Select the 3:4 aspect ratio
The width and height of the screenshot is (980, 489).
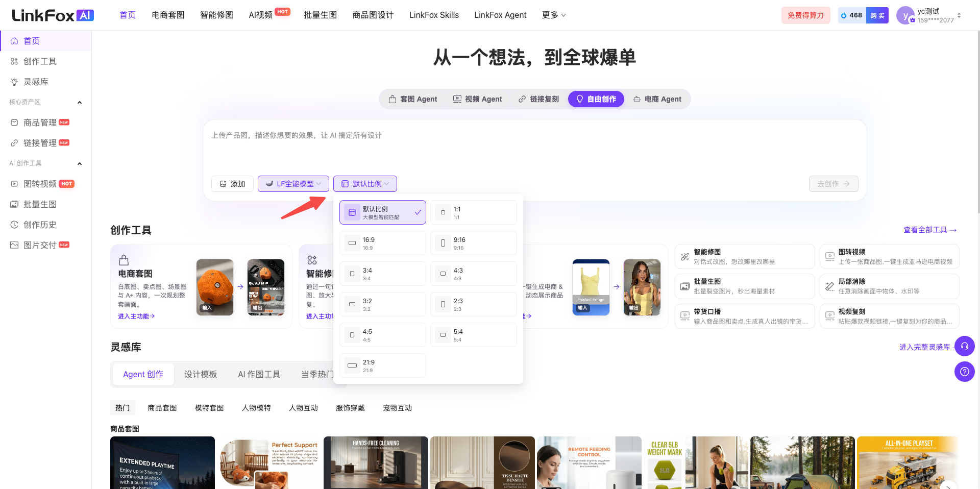(383, 274)
